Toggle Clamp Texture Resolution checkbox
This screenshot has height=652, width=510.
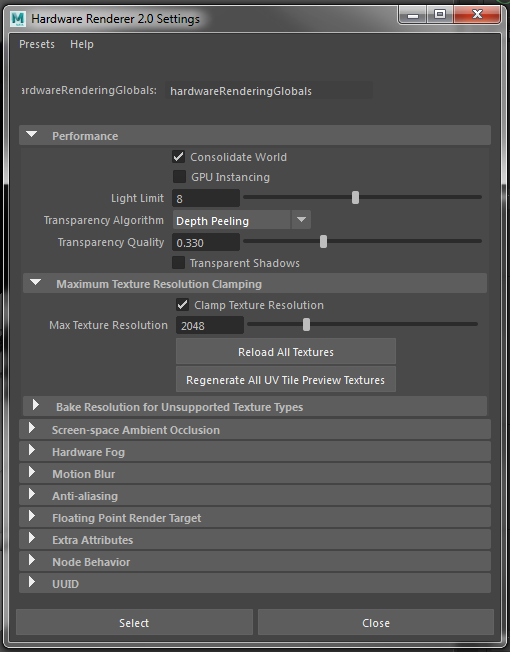pyautogui.click(x=182, y=305)
